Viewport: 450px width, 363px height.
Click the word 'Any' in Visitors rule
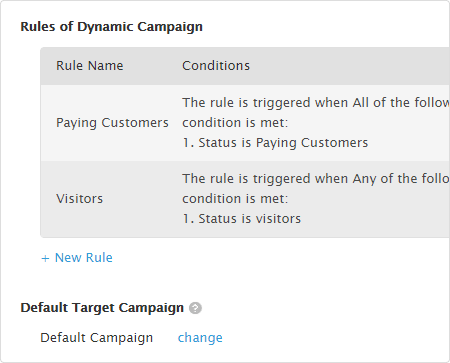tap(364, 179)
